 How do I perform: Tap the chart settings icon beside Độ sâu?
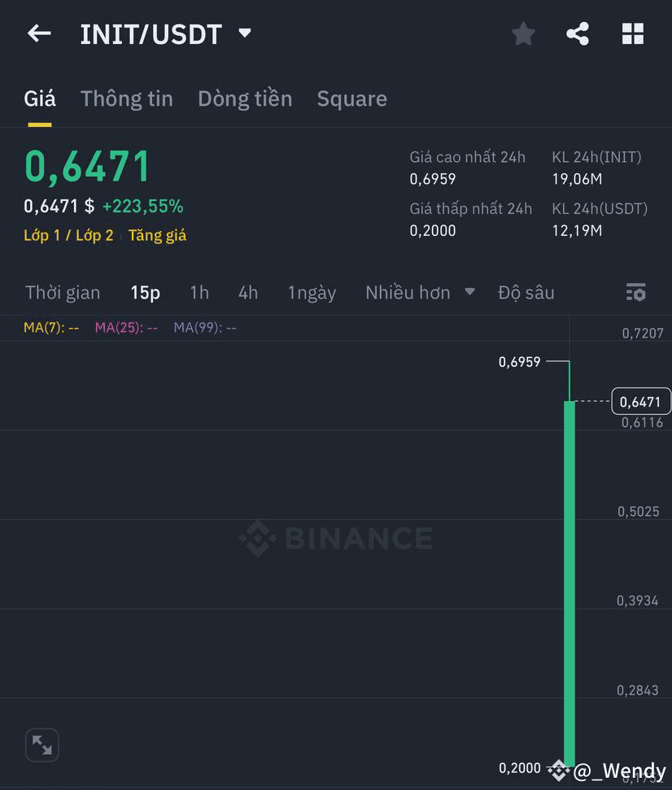click(635, 292)
